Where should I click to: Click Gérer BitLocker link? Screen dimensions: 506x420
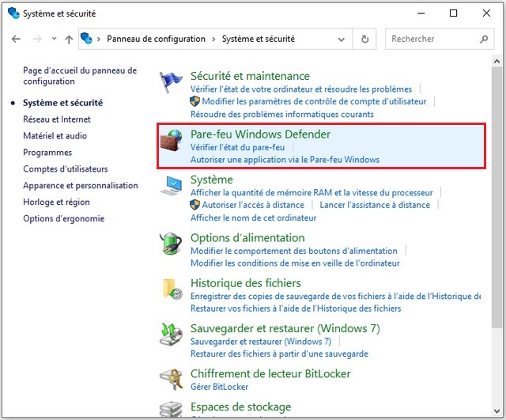219,387
